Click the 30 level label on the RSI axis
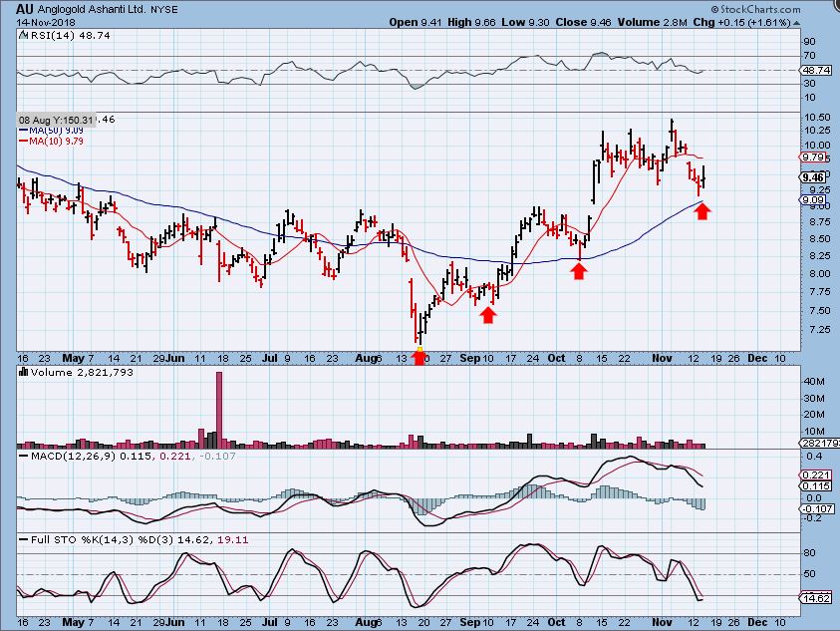 click(x=810, y=84)
